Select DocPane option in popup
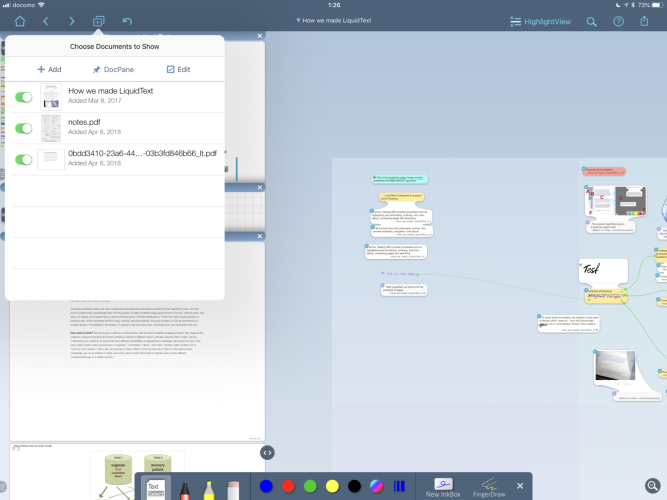The image size is (667, 500). (x=113, y=69)
